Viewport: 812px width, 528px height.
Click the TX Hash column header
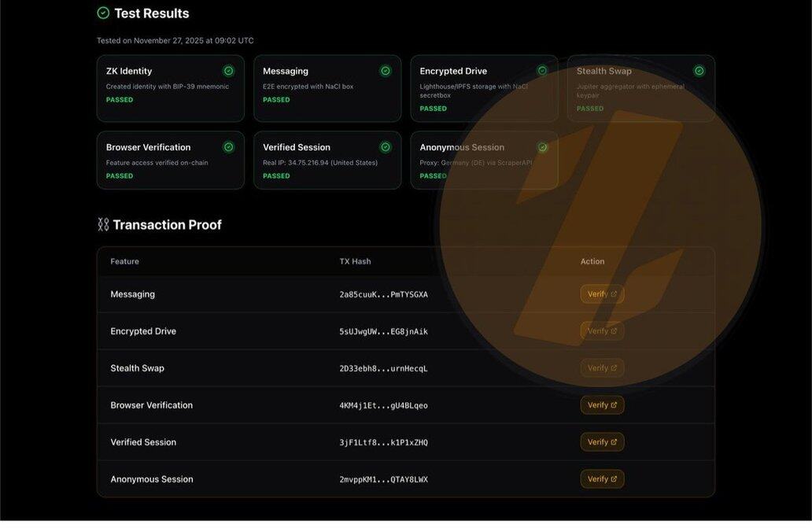pos(355,261)
